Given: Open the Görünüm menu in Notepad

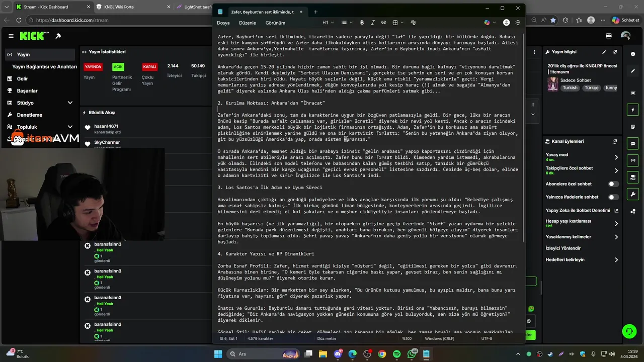Looking at the screenshot, I should click(x=275, y=23).
